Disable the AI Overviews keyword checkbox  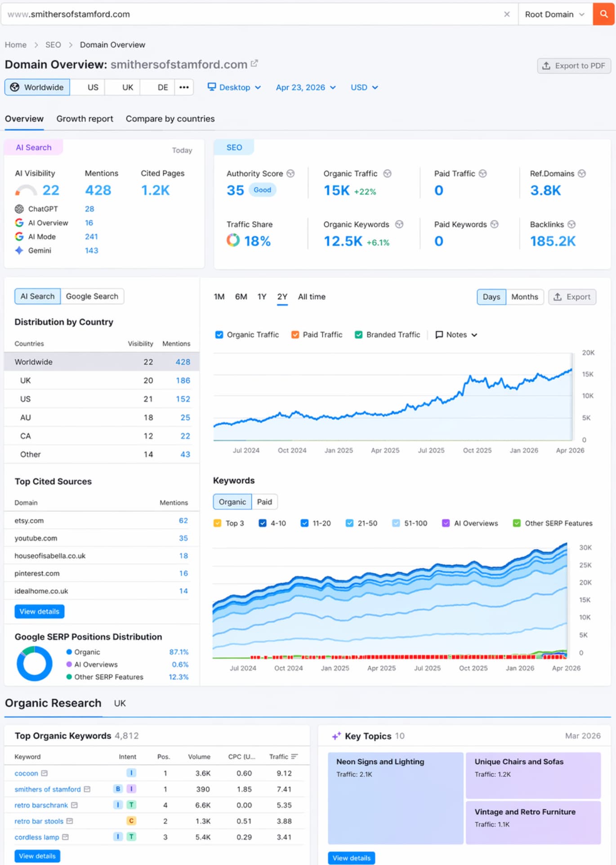coord(446,523)
